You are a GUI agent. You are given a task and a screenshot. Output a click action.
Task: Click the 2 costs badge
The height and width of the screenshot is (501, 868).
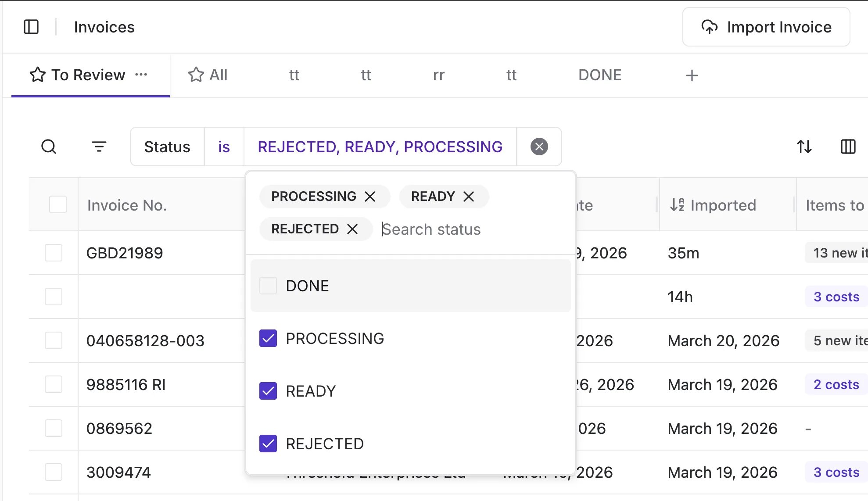click(x=836, y=384)
